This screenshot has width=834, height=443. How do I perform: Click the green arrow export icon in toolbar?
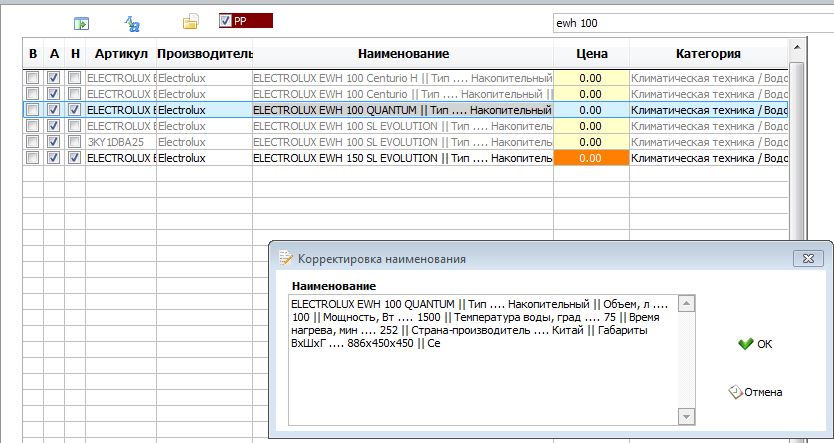pos(81,23)
